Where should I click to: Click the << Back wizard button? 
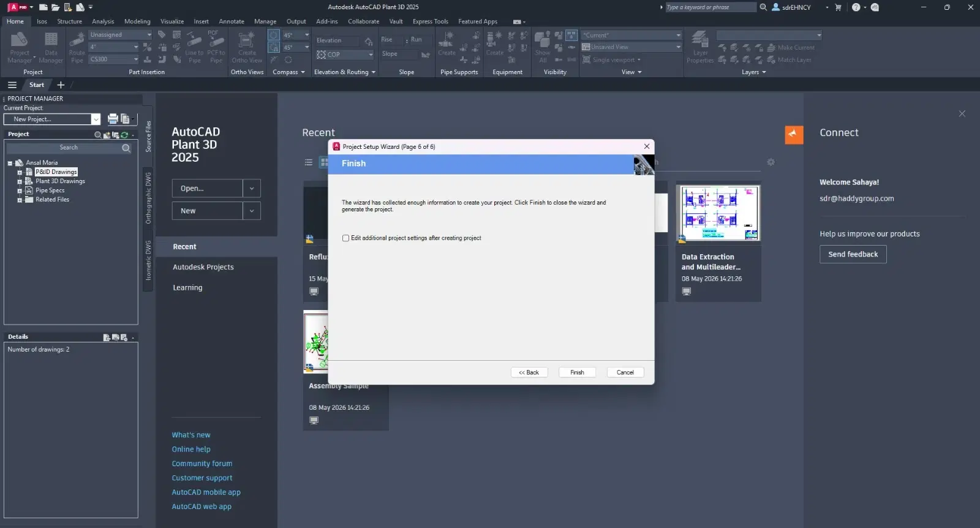click(x=529, y=372)
